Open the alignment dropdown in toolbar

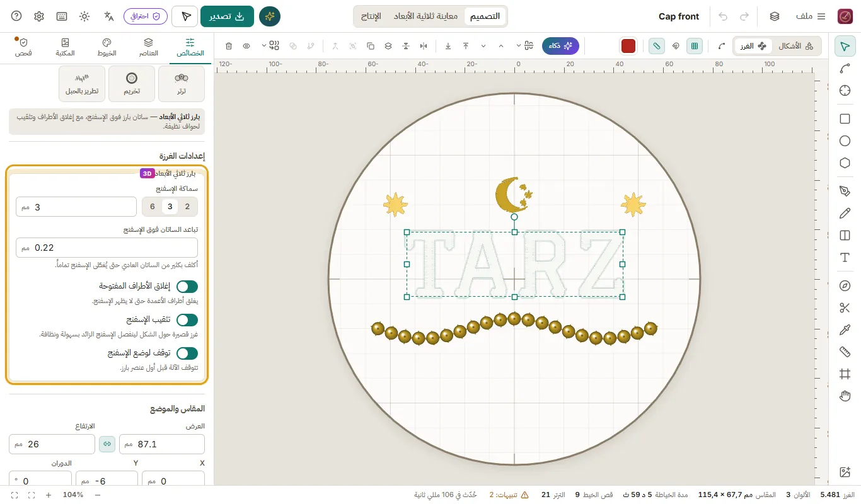pos(524,46)
